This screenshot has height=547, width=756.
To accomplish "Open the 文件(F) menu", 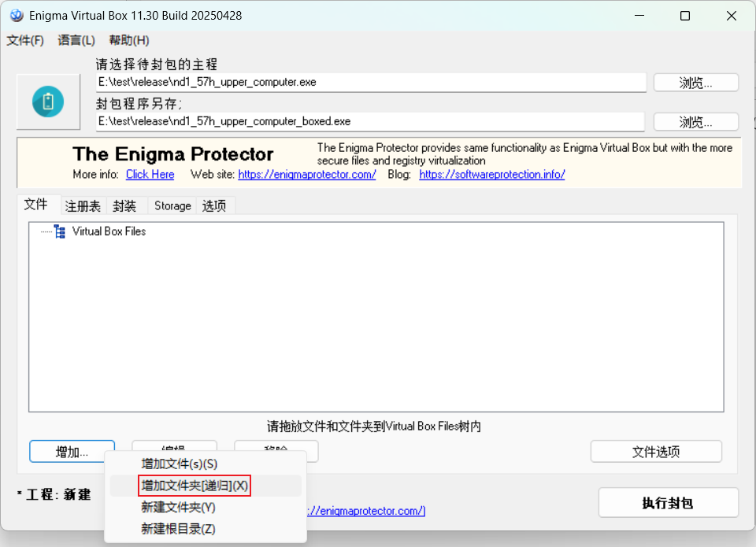I will (25, 40).
